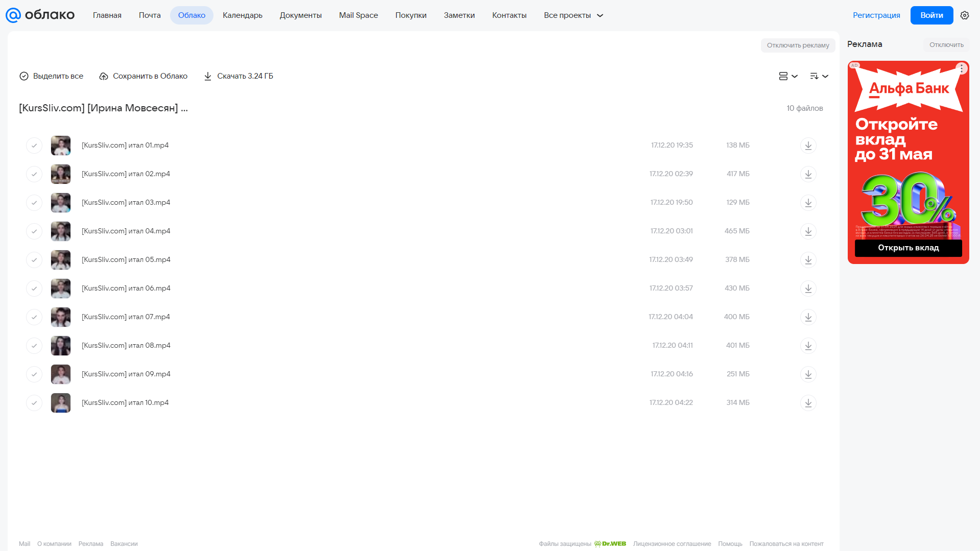Expand the view mode dropdown
Screen dimensions: 980x551
(x=788, y=76)
